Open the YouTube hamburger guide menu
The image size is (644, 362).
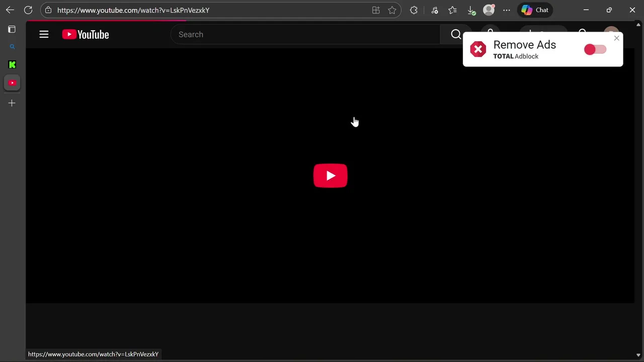point(44,34)
